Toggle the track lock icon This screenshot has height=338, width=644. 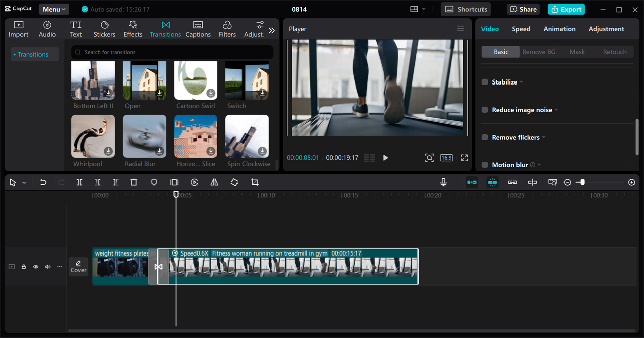pyautogui.click(x=24, y=267)
